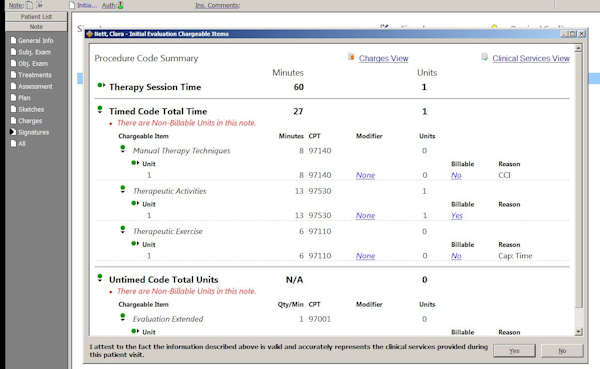The height and width of the screenshot is (369, 600).
Task: Click the dialog title bar app icon
Action: 90,34
